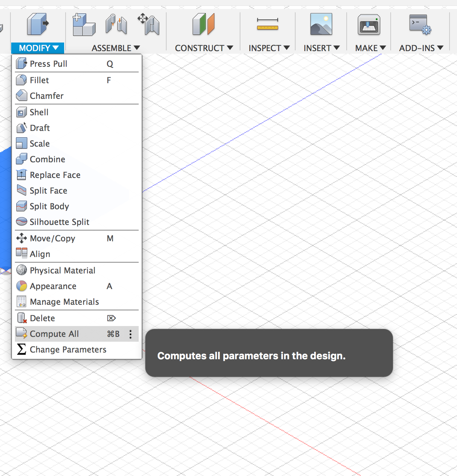
Task: Expand the CONSTRUCT dropdown
Action: (204, 48)
